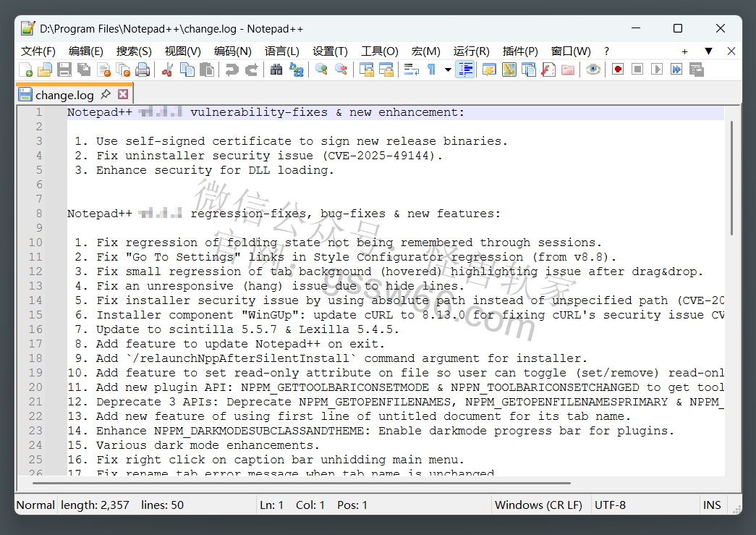Toggle the Function List panel
Screen dimensions: 756x535
pos(548,70)
